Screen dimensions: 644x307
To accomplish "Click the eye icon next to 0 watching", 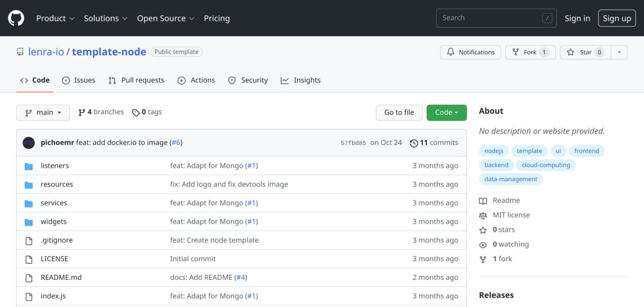I will [483, 245].
